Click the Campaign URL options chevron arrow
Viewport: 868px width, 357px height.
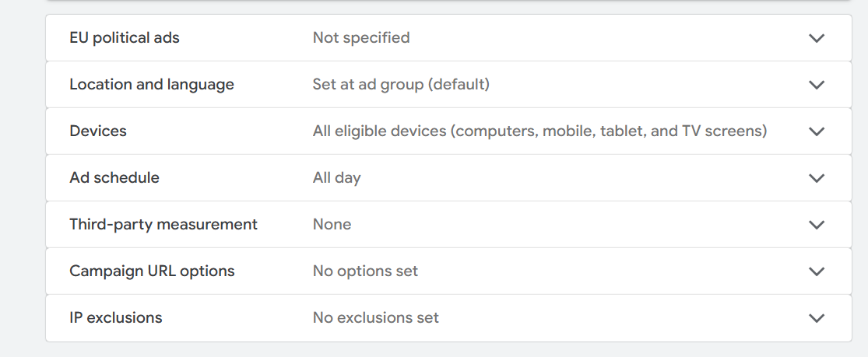point(816,271)
